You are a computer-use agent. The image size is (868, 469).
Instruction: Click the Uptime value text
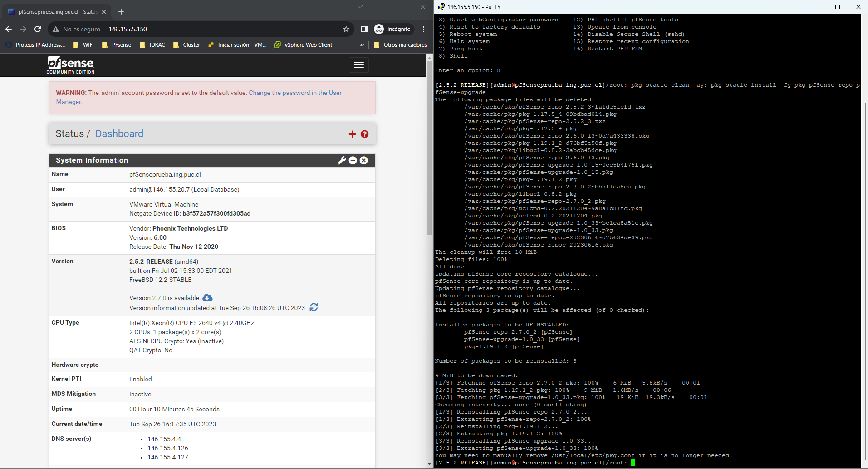click(x=174, y=409)
